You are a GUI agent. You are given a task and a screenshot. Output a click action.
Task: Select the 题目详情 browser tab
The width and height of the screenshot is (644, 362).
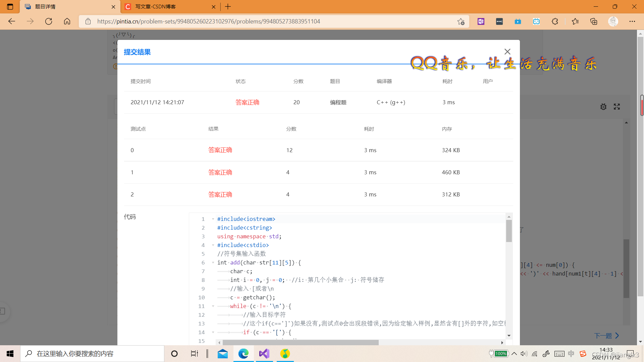[67, 7]
